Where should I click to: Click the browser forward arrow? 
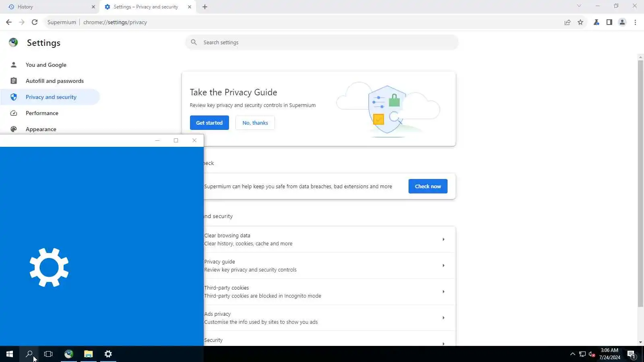(x=22, y=22)
